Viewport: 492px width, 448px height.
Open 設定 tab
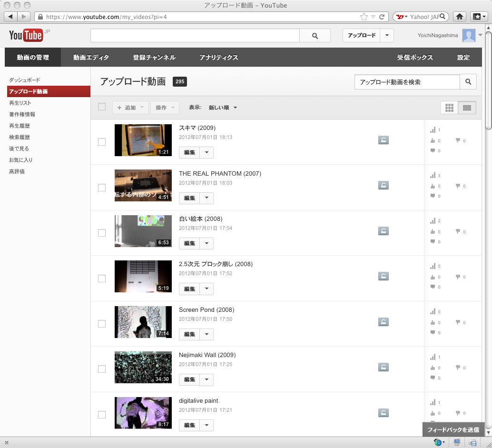click(x=463, y=57)
